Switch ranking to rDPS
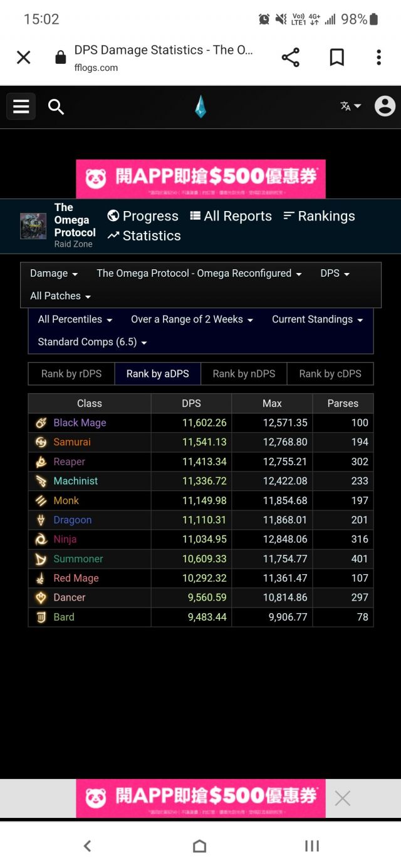Screen dimensions: 401x868 [x=71, y=373]
